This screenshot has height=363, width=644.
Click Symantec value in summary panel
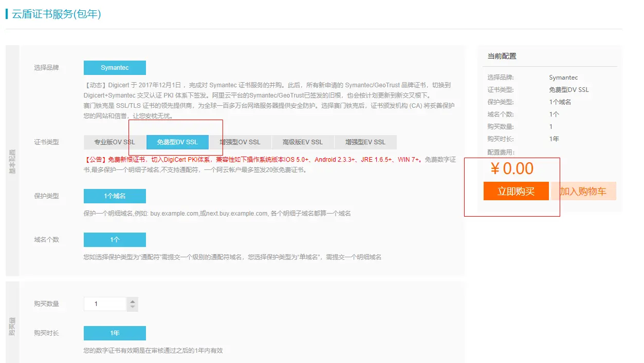563,78
